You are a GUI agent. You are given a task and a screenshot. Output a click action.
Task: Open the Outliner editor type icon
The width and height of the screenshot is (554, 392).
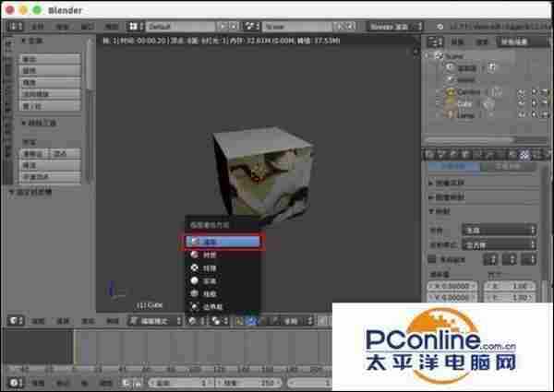(435, 42)
